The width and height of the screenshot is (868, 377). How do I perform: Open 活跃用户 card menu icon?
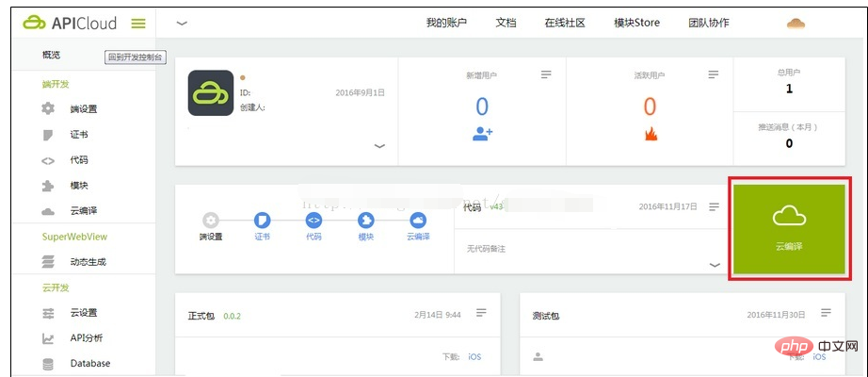714,74
